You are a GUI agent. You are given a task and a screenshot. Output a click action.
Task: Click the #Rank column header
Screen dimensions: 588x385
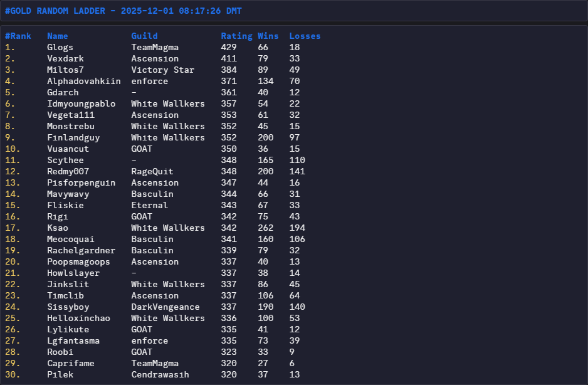pyautogui.click(x=18, y=36)
